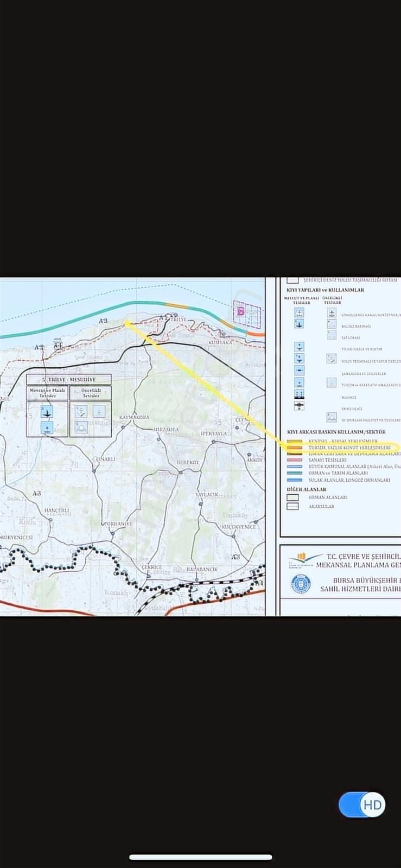Toggle the HD quality switch
Viewport: 401px width, 868px height.
[x=362, y=805]
